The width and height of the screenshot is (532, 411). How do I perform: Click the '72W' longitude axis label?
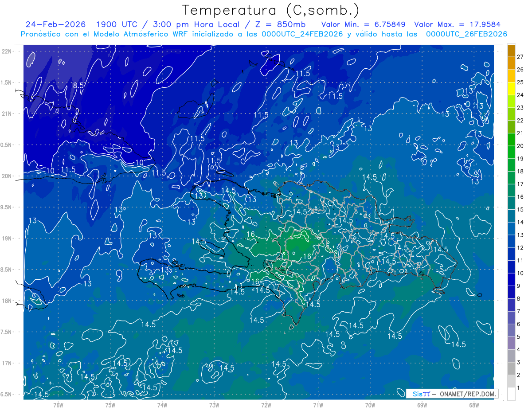(x=266, y=404)
